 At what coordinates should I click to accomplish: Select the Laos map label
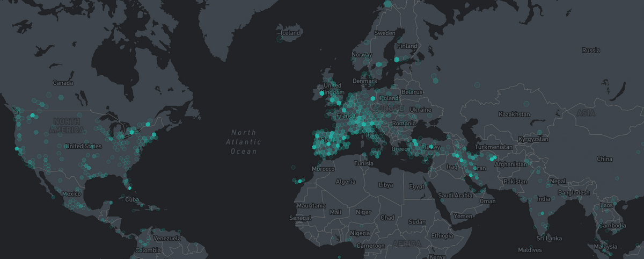[x=607, y=205]
